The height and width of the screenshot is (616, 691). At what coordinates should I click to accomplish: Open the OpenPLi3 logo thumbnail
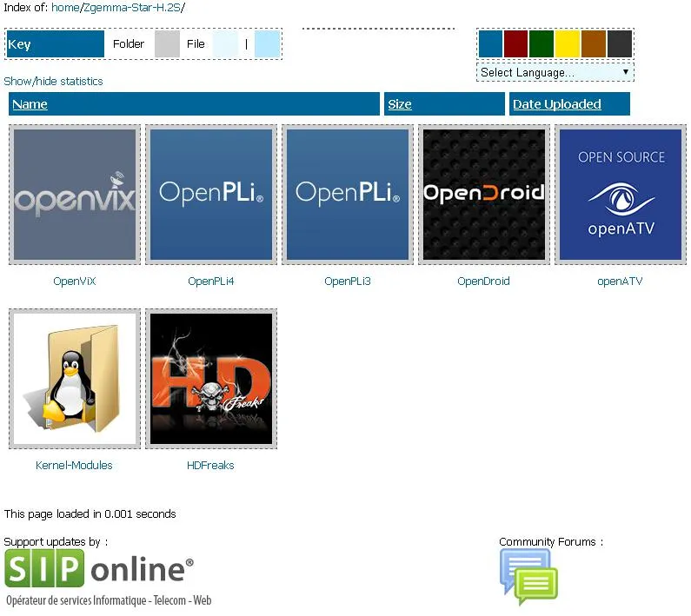coord(348,195)
